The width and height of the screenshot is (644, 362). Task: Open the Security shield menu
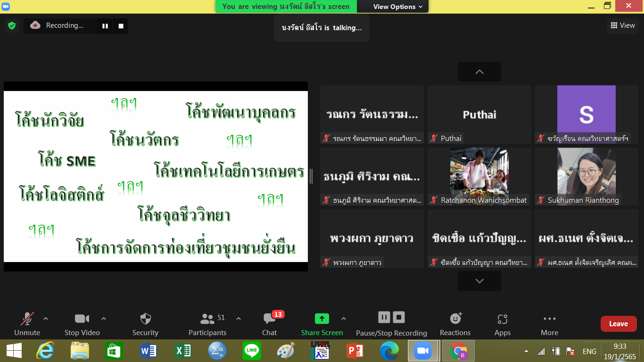coord(145,324)
